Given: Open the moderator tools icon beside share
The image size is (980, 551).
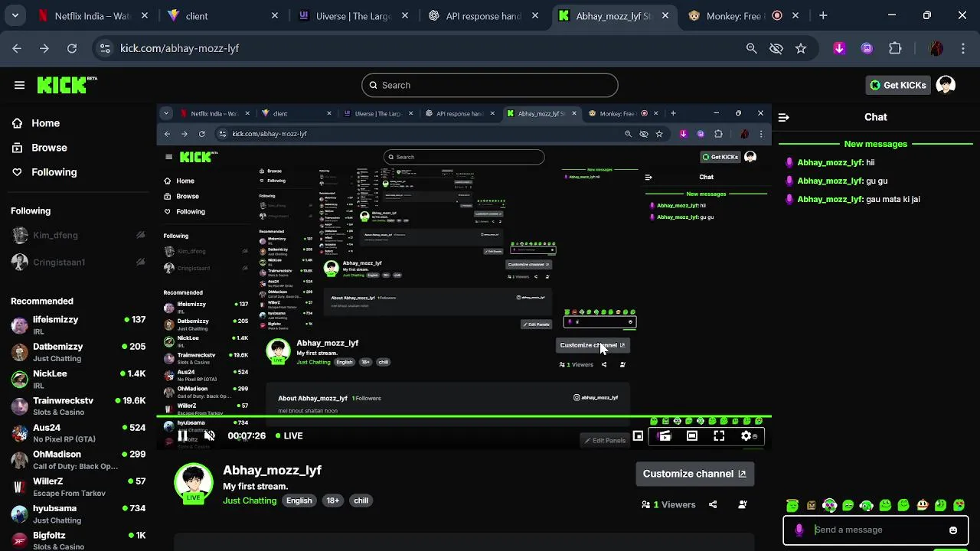Looking at the screenshot, I should (743, 504).
